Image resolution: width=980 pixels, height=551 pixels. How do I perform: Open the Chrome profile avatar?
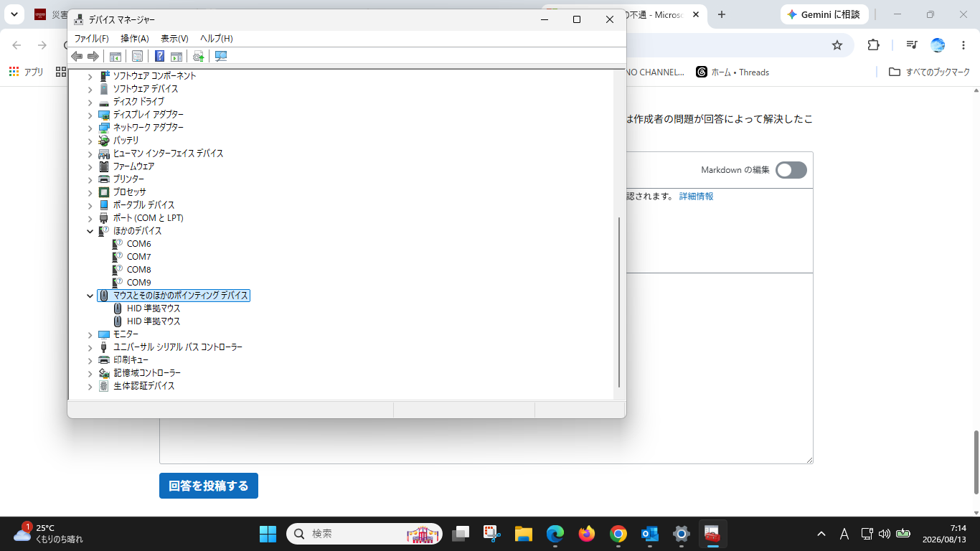point(938,45)
